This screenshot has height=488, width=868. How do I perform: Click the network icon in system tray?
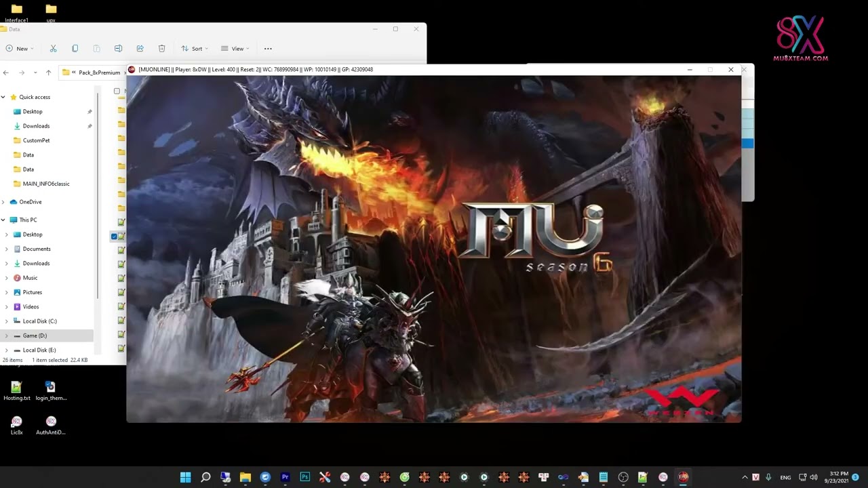click(802, 477)
